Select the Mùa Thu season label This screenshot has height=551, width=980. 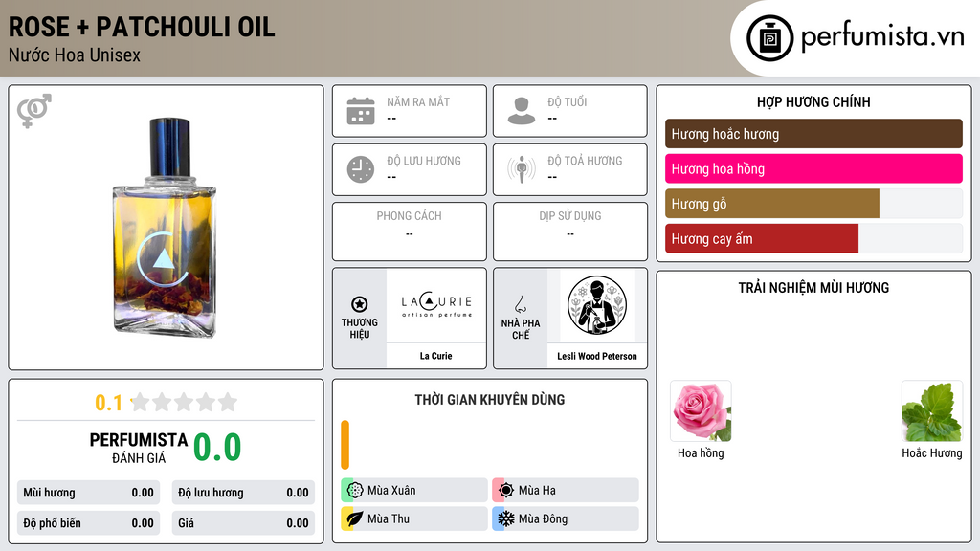[x=389, y=518]
